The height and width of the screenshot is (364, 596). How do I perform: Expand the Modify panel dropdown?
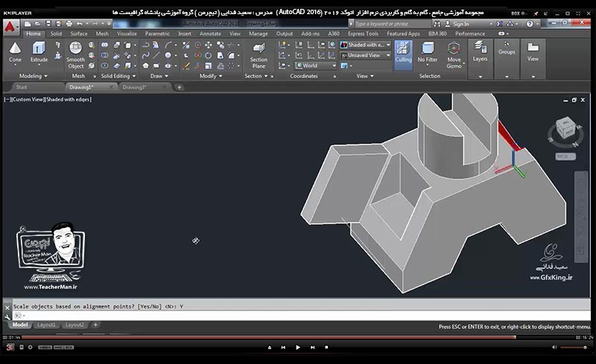pyautogui.click(x=211, y=76)
